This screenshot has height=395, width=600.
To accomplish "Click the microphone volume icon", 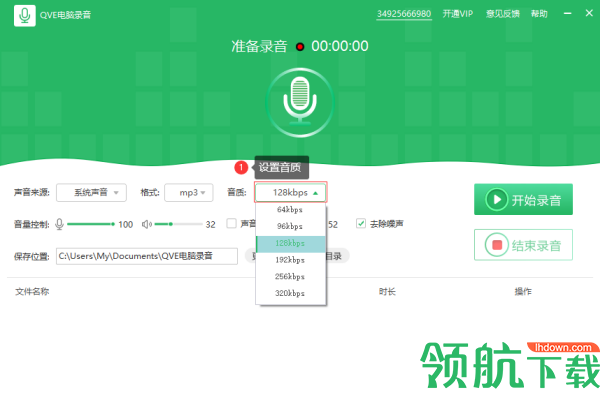I will pyautogui.click(x=59, y=224).
